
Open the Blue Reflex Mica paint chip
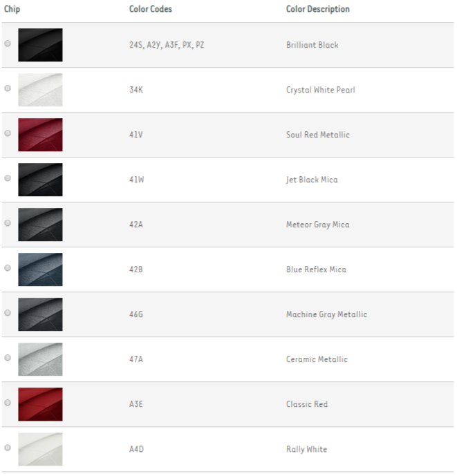coord(40,269)
